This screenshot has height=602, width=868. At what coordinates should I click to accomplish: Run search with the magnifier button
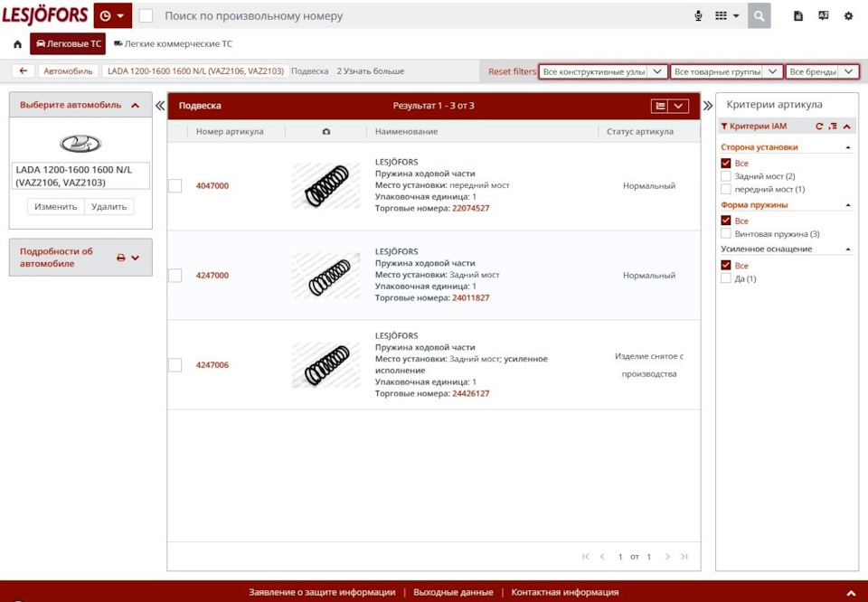click(x=759, y=16)
